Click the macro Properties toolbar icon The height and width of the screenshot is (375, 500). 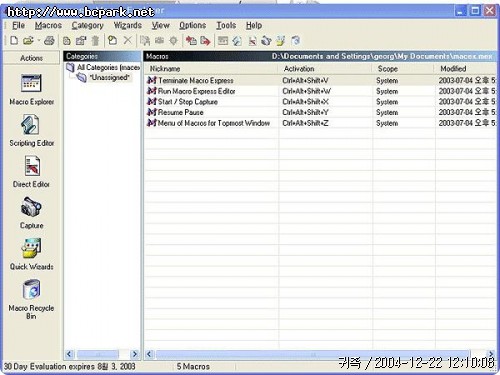[81, 41]
